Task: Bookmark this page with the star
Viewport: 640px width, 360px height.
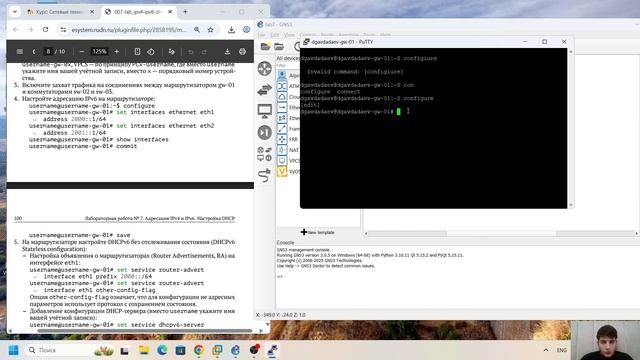Action: click(211, 30)
